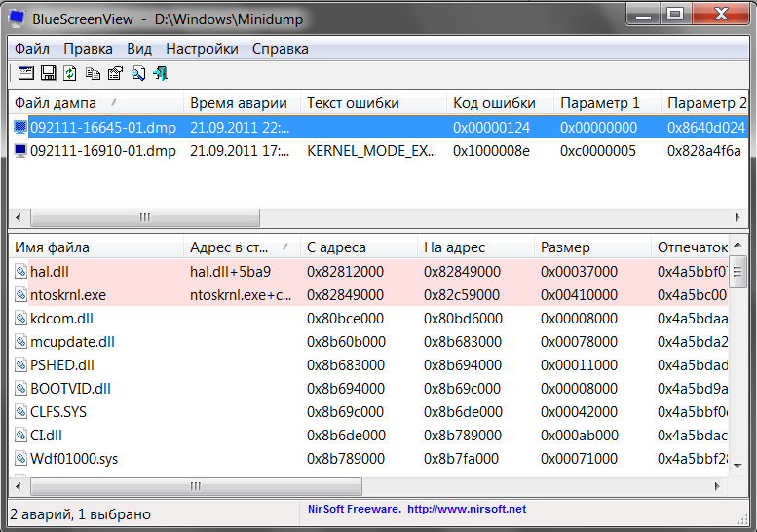The height and width of the screenshot is (532, 757).
Task: Click the BlueScreenView title bar app icon
Action: point(18,19)
